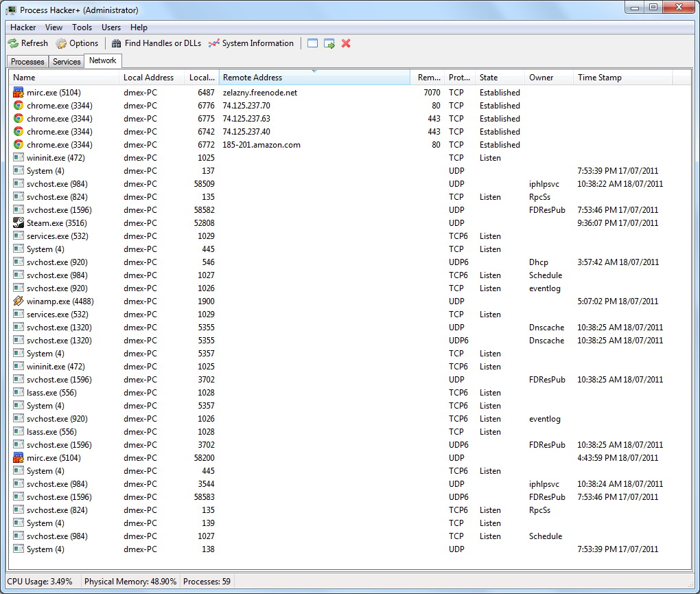
Task: Open Find Handles or DLLs
Action: 156,43
